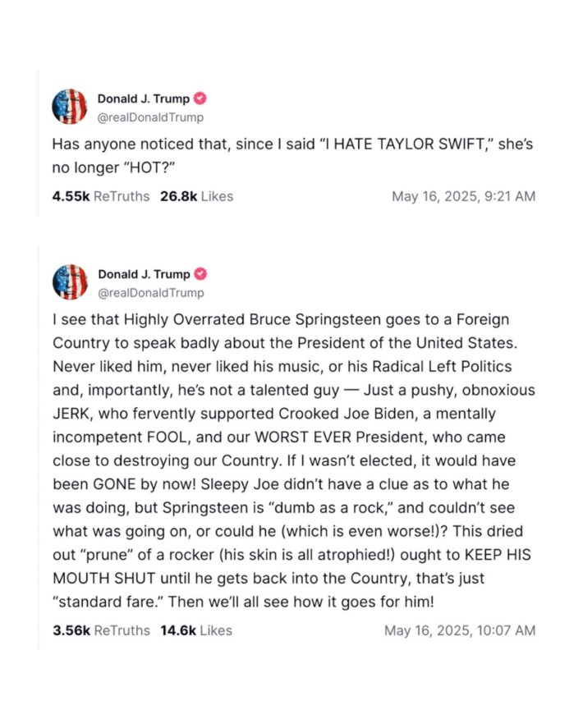Image resolution: width=583 pixels, height=728 pixels.
Task: Click the profile avatar on the Springsteen post
Action: pos(70,282)
